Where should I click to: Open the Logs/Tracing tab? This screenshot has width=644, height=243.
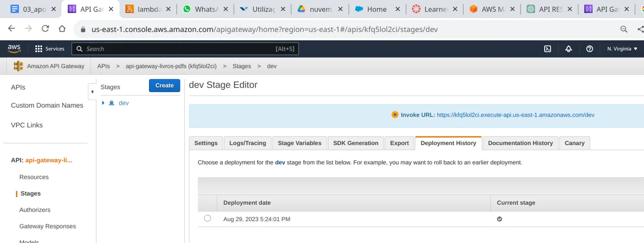click(x=247, y=143)
